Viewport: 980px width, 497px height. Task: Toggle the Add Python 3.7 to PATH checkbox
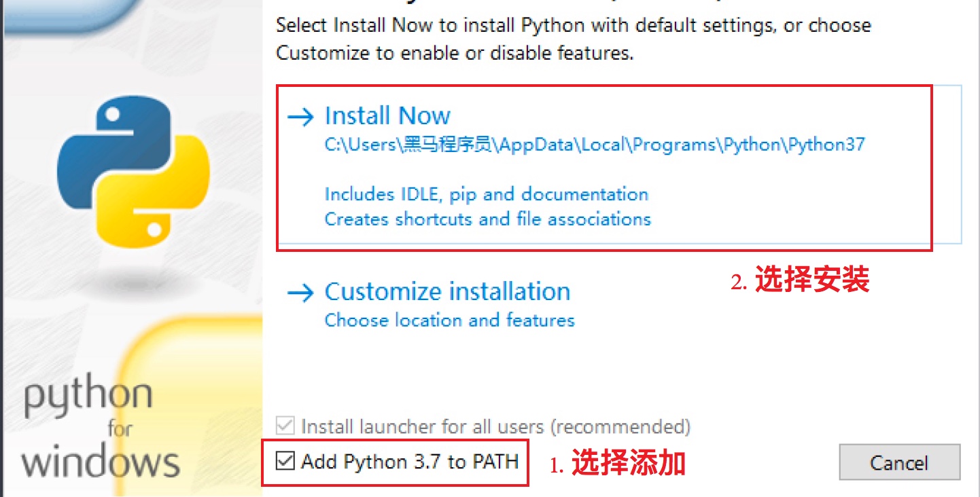click(285, 462)
